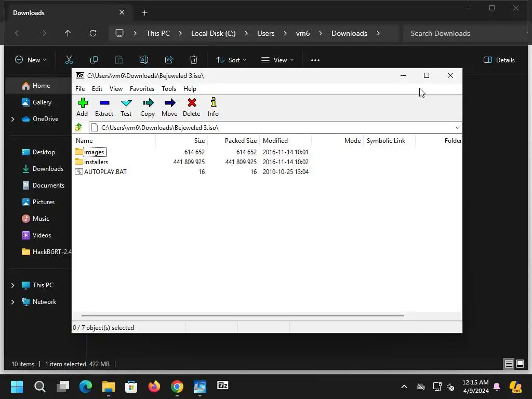Open the Sort dropdown in Explorer
The height and width of the screenshot is (399, 532).
(231, 60)
